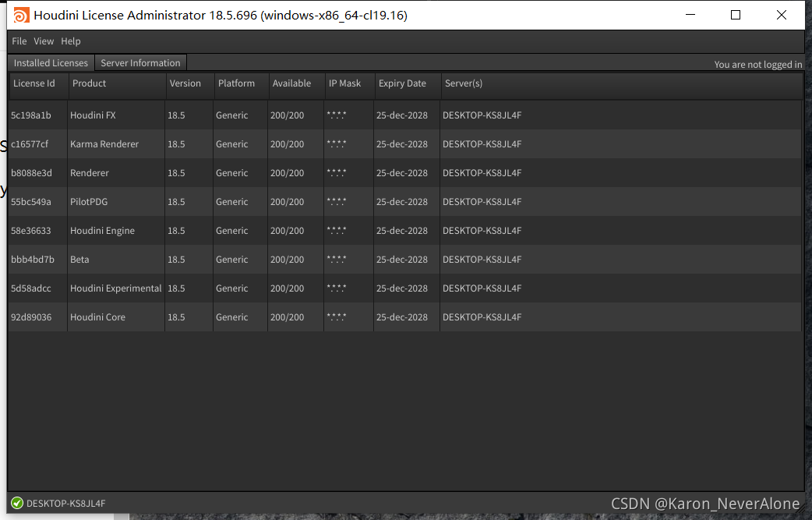Viewport: 812px width, 520px height.
Task: Click 200/200 available in Houdini Experimental row
Action: (287, 288)
